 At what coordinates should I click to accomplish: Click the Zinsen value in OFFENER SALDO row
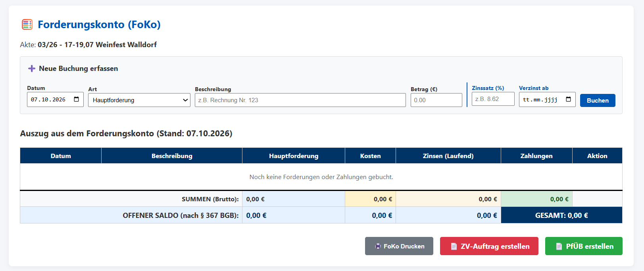click(x=487, y=216)
